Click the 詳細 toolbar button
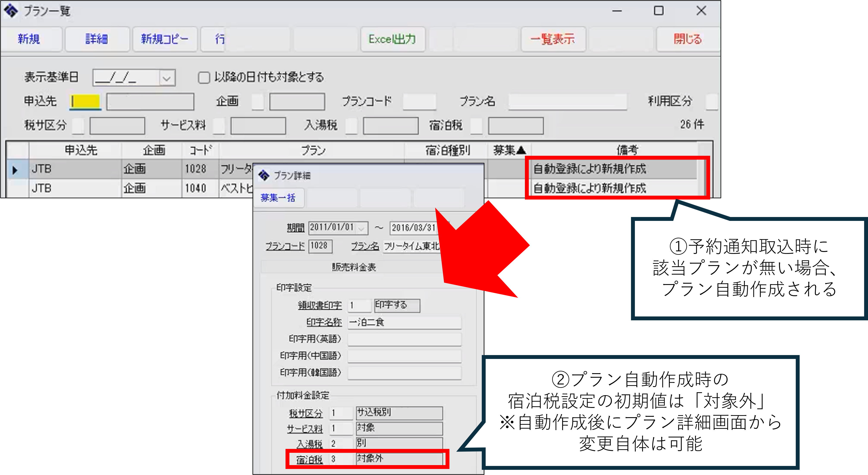The width and height of the screenshot is (868, 475). click(97, 39)
